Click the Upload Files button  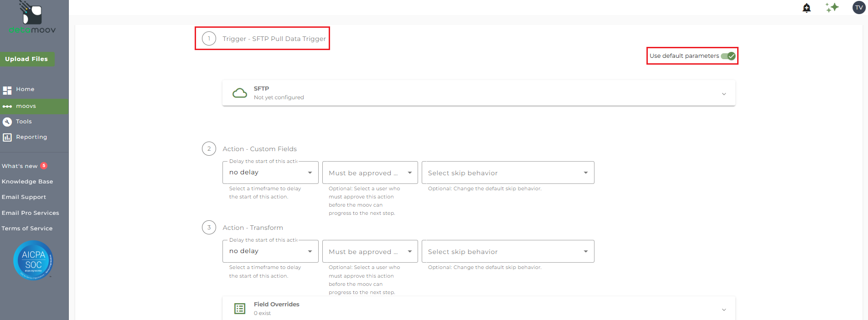tap(26, 59)
